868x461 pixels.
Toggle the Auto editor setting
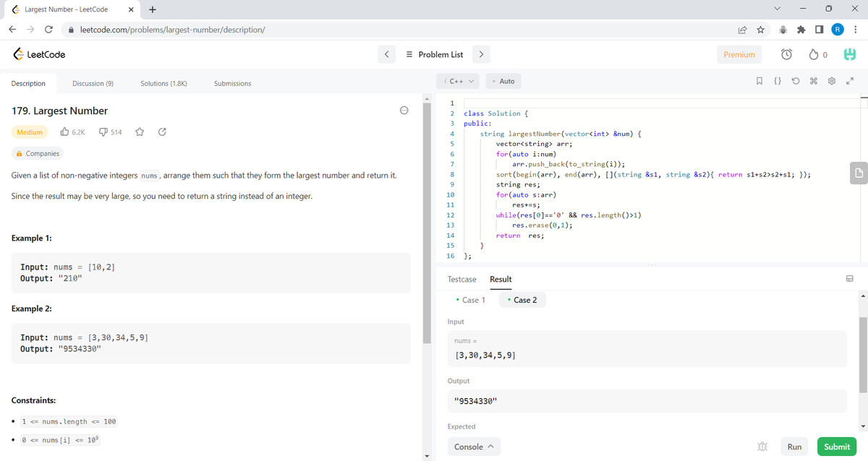tap(503, 81)
